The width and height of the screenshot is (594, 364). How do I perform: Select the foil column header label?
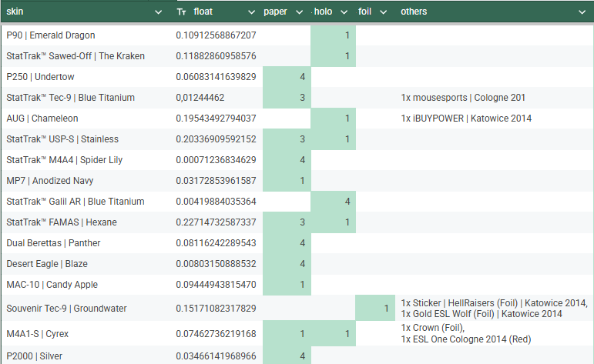tap(365, 12)
